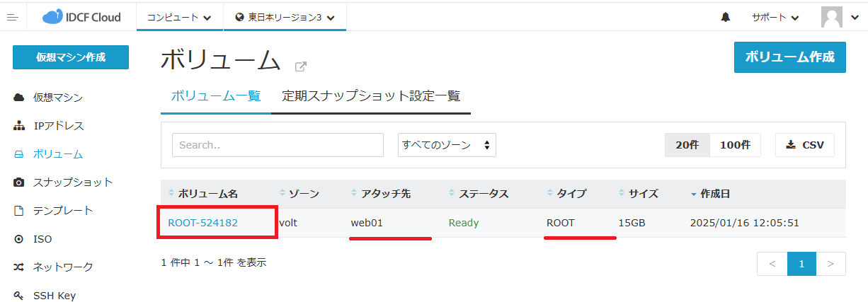The image size is (868, 302).
Task: Open the 東日本リージョン3 region selector
Action: [x=285, y=18]
